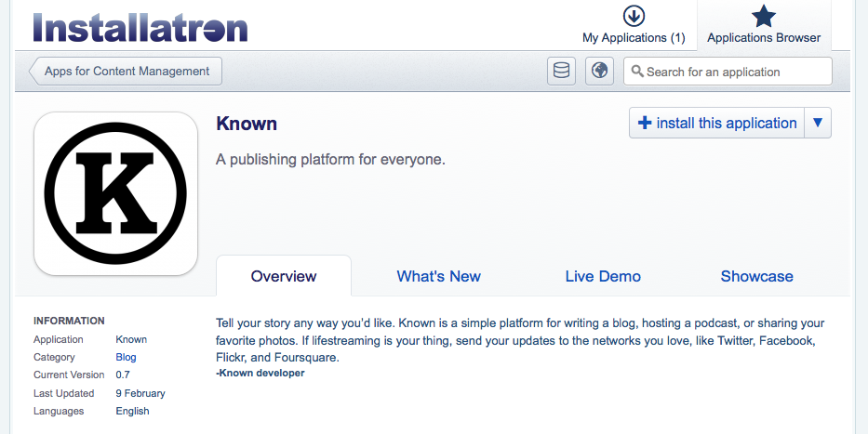Click the plus icon on install button
Viewport: 868px width, 434px height.
coord(645,123)
